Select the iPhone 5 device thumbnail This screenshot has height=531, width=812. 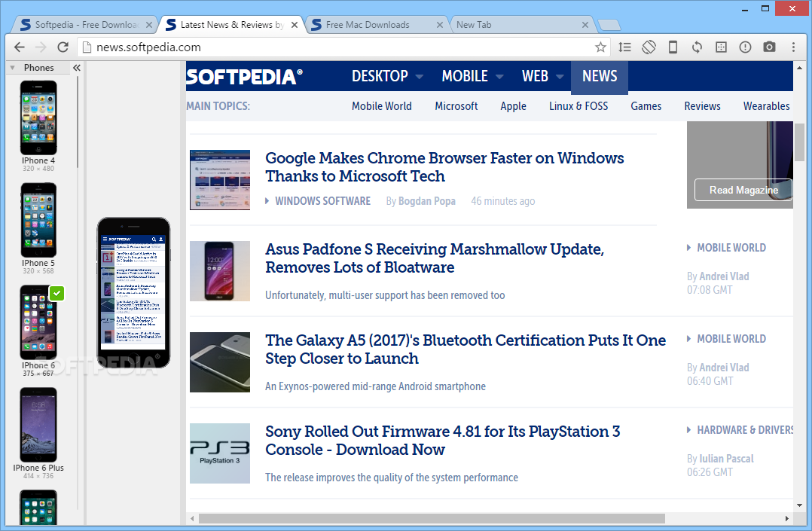(38, 220)
